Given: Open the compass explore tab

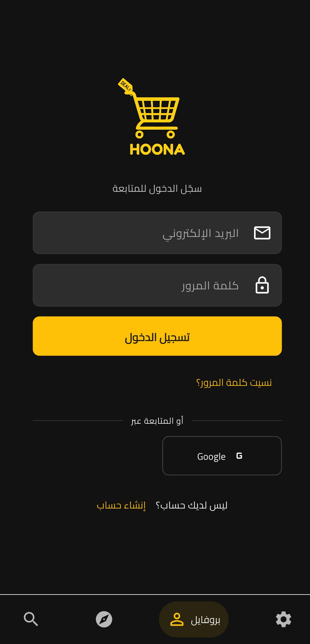Looking at the screenshot, I should [x=104, y=619].
